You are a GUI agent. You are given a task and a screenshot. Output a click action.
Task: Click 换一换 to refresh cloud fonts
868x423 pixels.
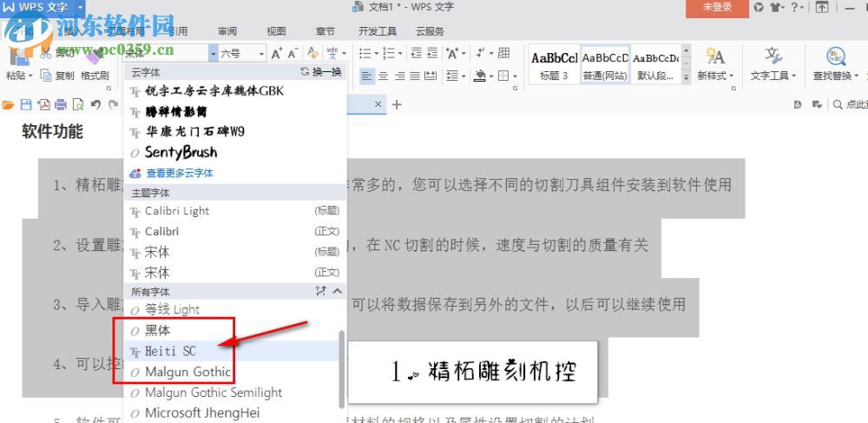pyautogui.click(x=321, y=72)
